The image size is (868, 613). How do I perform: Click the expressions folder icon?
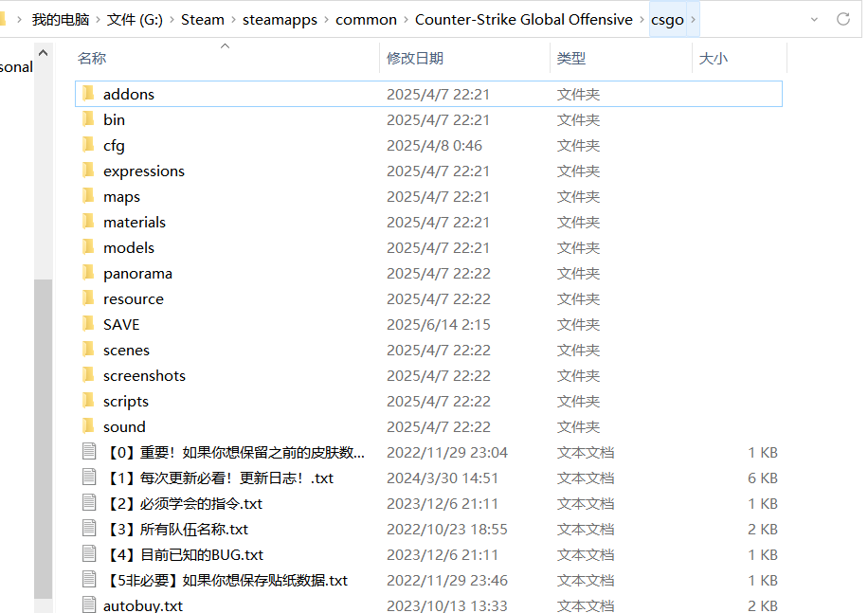pyautogui.click(x=88, y=171)
